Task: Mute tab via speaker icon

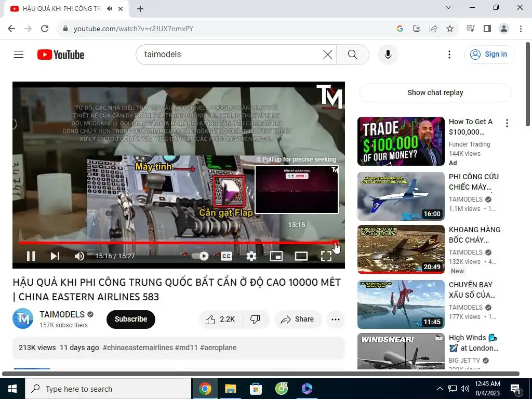Action: (109, 9)
